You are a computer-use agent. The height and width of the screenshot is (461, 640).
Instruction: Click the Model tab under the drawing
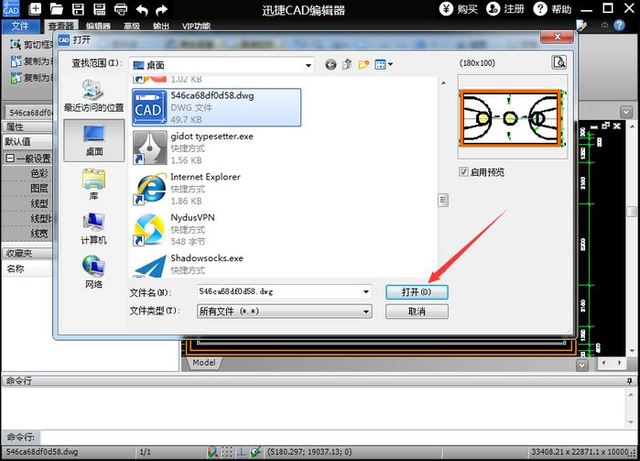pos(204,362)
